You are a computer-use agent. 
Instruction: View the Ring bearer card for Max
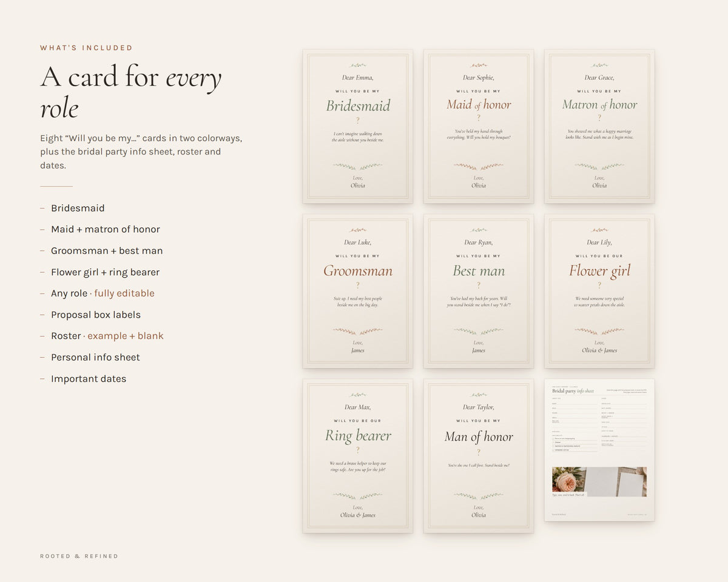coord(357,456)
